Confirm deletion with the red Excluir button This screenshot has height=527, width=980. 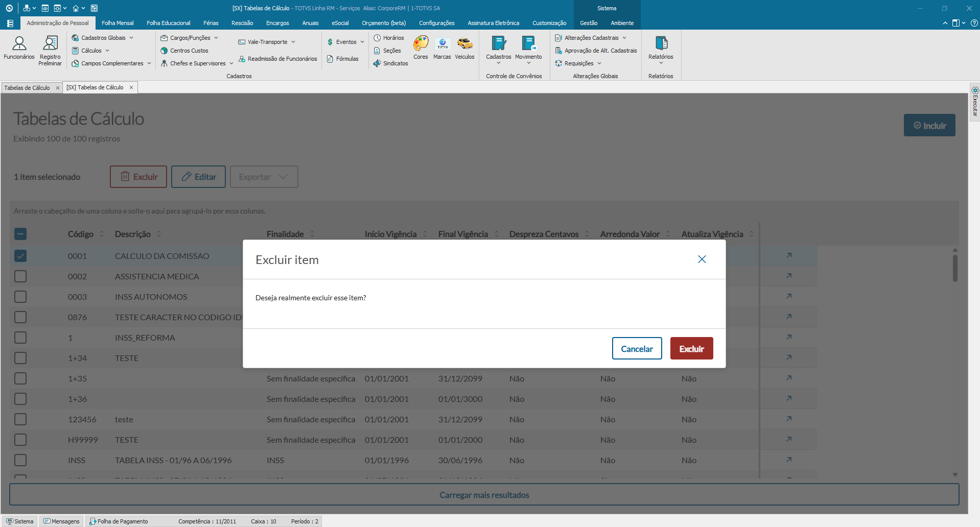click(692, 348)
